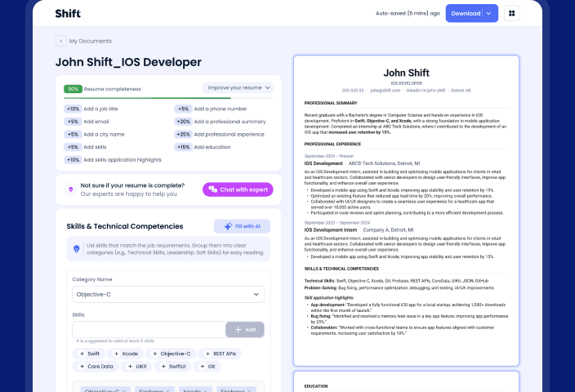The height and width of the screenshot is (392, 575).
Task: Click the Education heading in second preview page
Action: tap(316, 386)
